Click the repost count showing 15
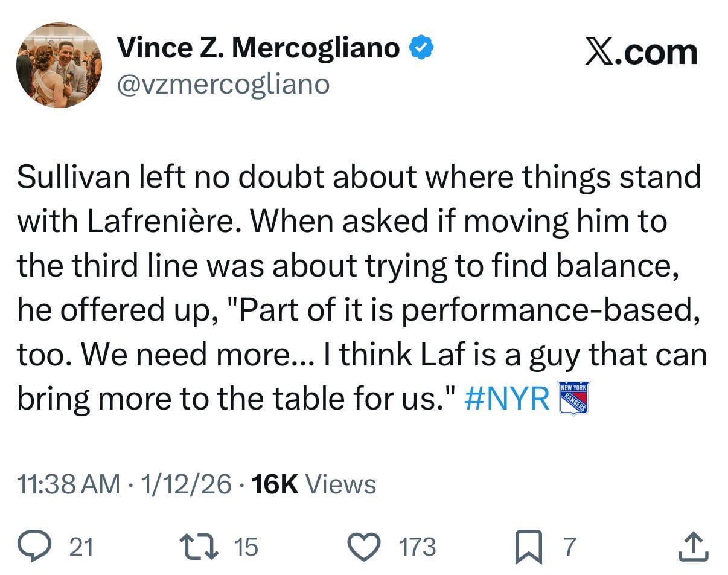728x575 pixels. click(246, 548)
